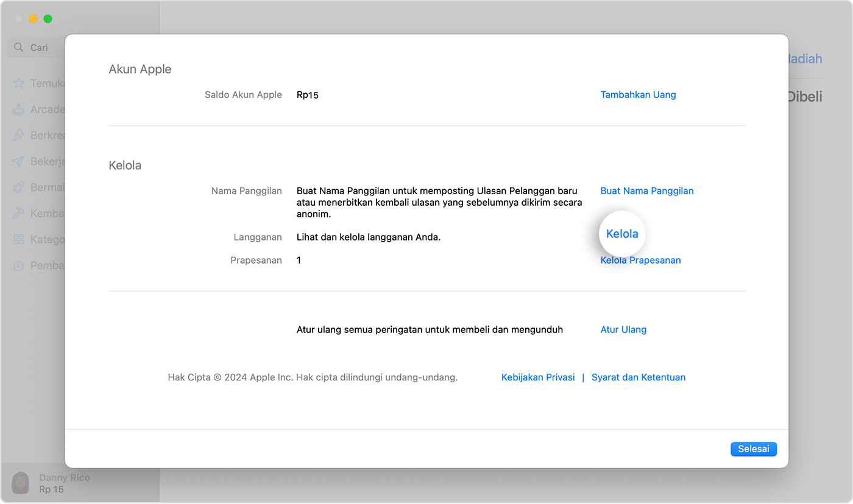Click the Selesai button

coord(754,449)
